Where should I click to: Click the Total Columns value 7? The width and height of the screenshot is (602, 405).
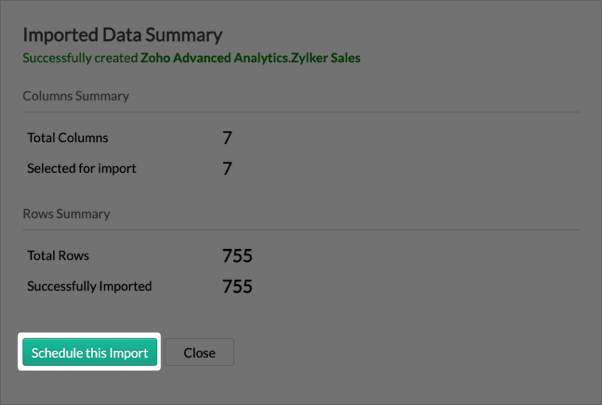[x=227, y=137]
